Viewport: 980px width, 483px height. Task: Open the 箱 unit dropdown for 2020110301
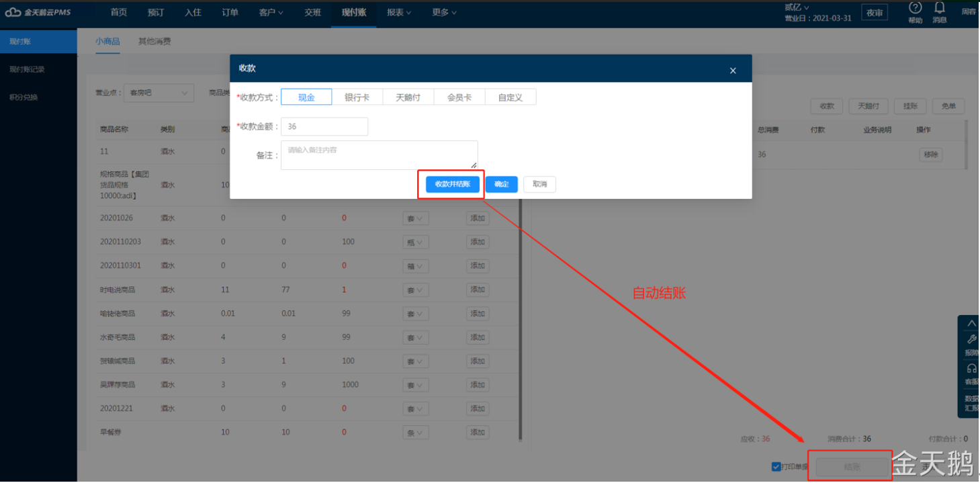coord(415,266)
